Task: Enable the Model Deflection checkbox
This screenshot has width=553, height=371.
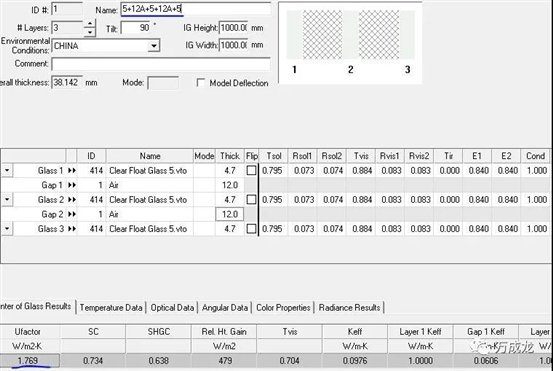Action: 201,83
